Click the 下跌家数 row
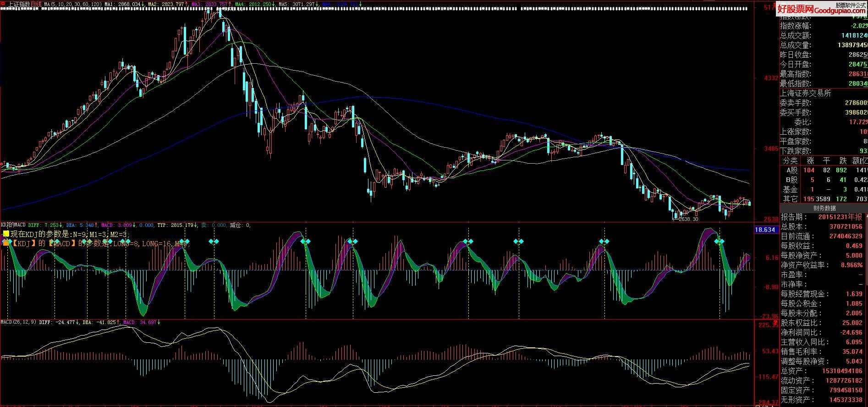The width and height of the screenshot is (868, 407). click(x=824, y=151)
